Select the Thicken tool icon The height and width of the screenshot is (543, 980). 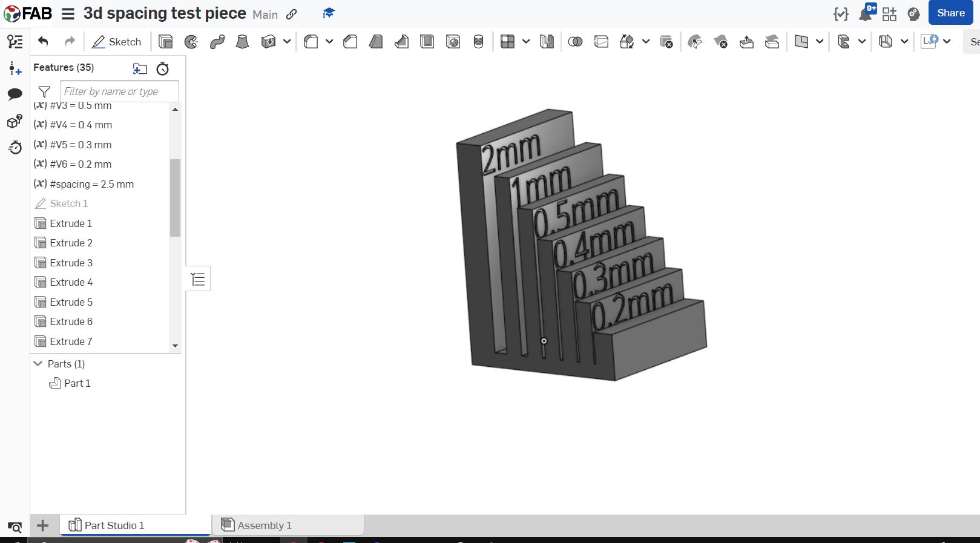tap(268, 42)
